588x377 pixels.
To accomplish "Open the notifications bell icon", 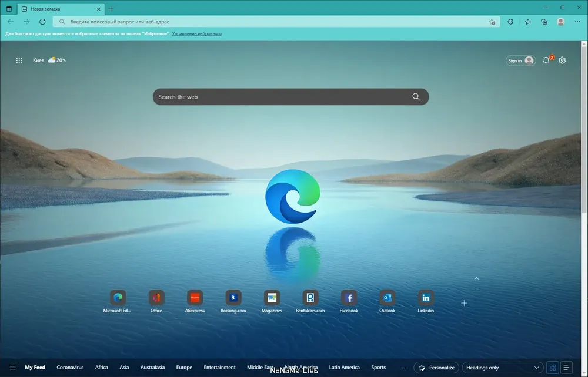I will [546, 60].
